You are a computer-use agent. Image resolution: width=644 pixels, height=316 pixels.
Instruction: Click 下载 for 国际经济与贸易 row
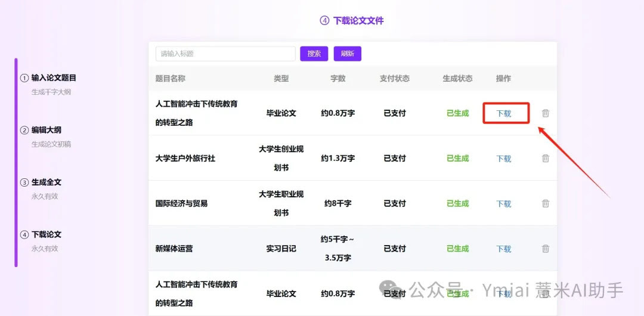tap(504, 204)
